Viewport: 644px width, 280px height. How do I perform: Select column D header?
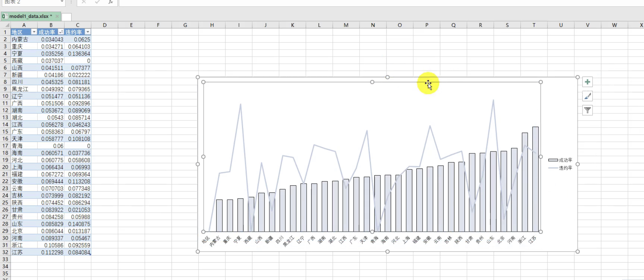click(105, 25)
